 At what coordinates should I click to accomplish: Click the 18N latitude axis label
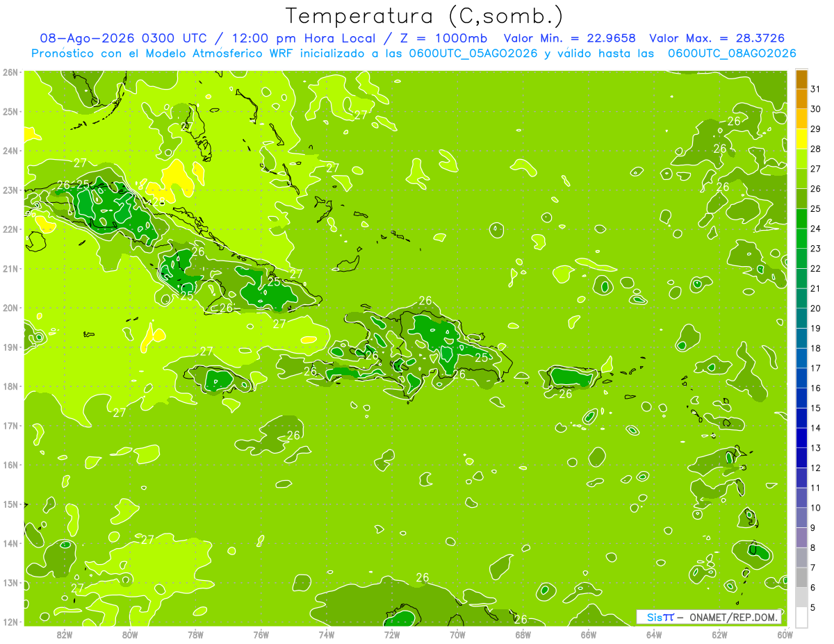[x=10, y=386]
